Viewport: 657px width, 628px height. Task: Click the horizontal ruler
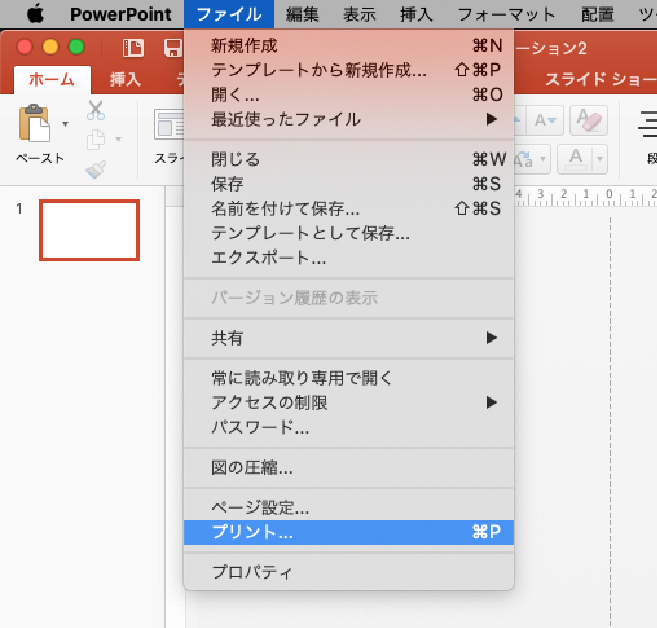point(586,196)
